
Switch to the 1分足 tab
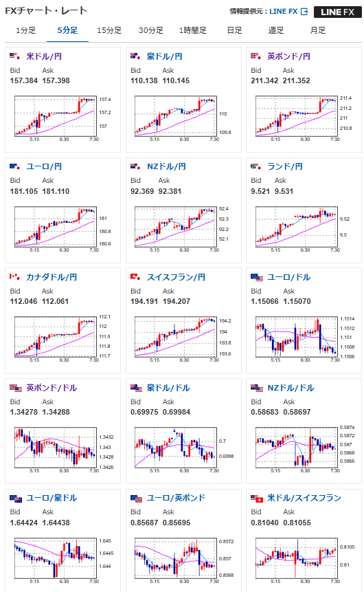[x=25, y=30]
